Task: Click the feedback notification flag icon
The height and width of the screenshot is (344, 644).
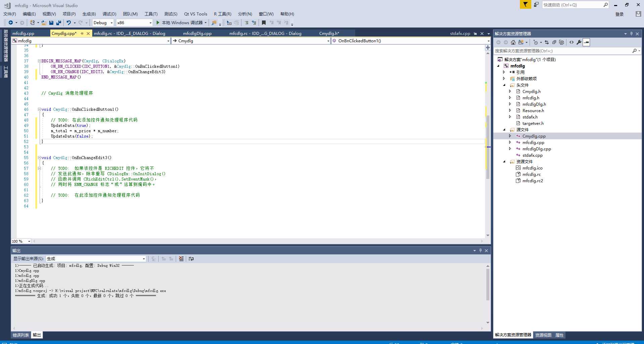Action: 525,4
